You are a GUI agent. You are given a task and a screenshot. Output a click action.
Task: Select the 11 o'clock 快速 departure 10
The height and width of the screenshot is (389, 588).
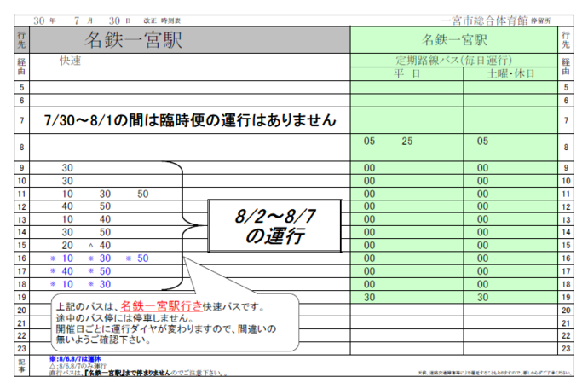point(67,194)
